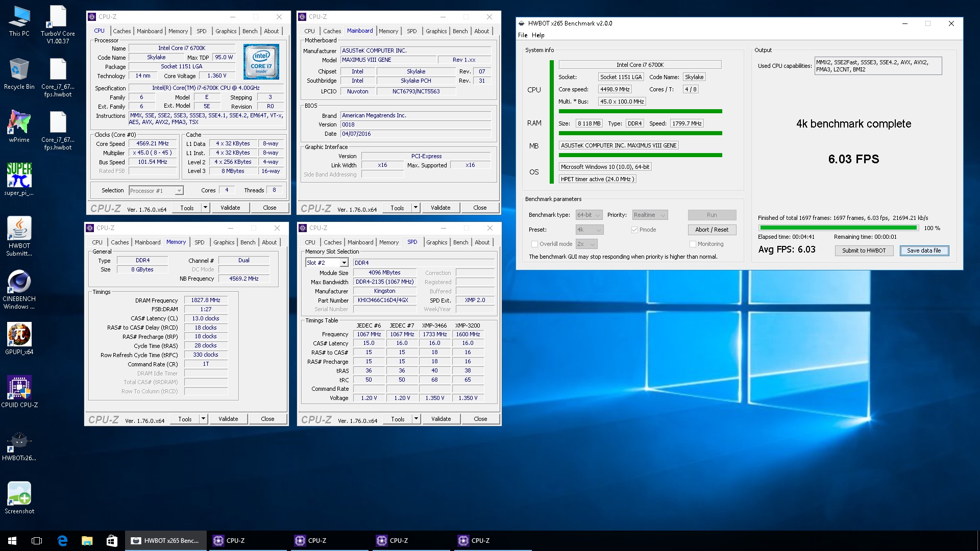This screenshot has height=551, width=980.
Task: Click DRAM Frequency 1827.8 MHz field
Action: 206,300
